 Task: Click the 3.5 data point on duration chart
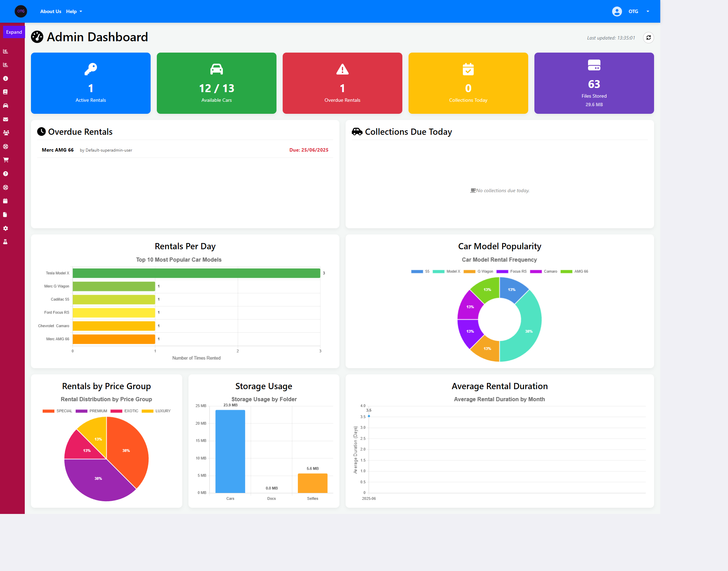369,416
